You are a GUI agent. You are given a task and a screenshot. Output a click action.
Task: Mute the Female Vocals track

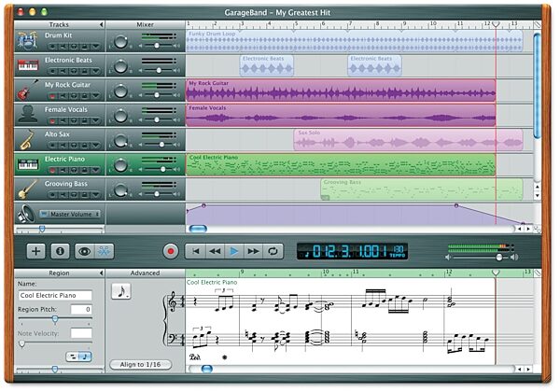pyautogui.click(x=63, y=120)
